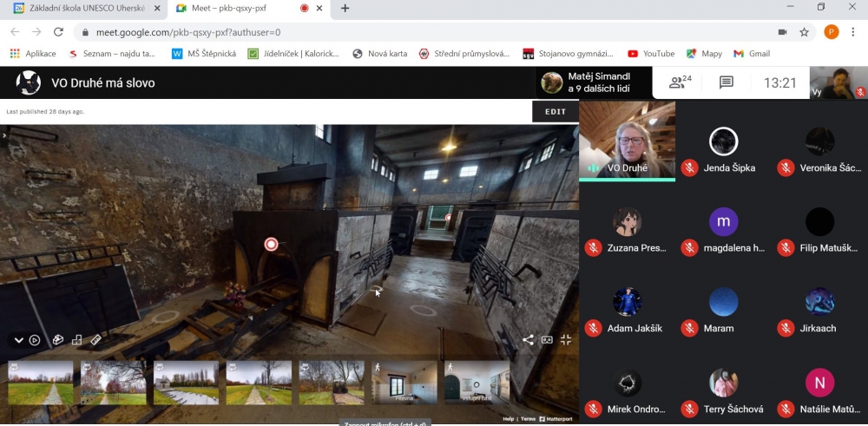Open the Meet chat panel
This screenshot has height=426, width=868.
727,83
